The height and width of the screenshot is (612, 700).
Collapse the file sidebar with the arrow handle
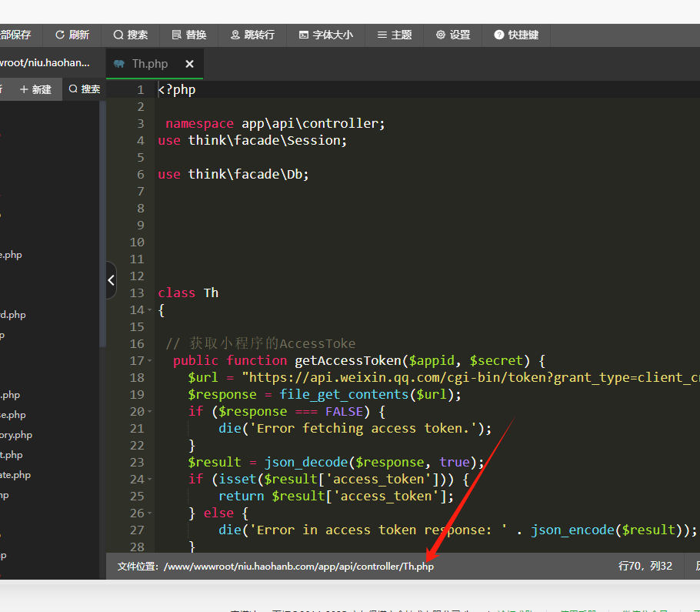tap(111, 281)
